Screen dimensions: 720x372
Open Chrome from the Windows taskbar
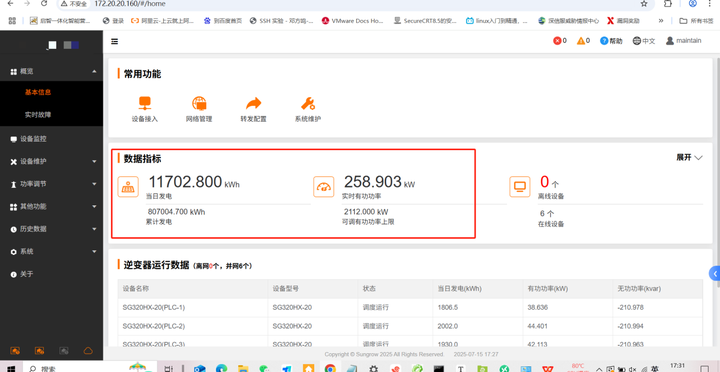pos(330,368)
